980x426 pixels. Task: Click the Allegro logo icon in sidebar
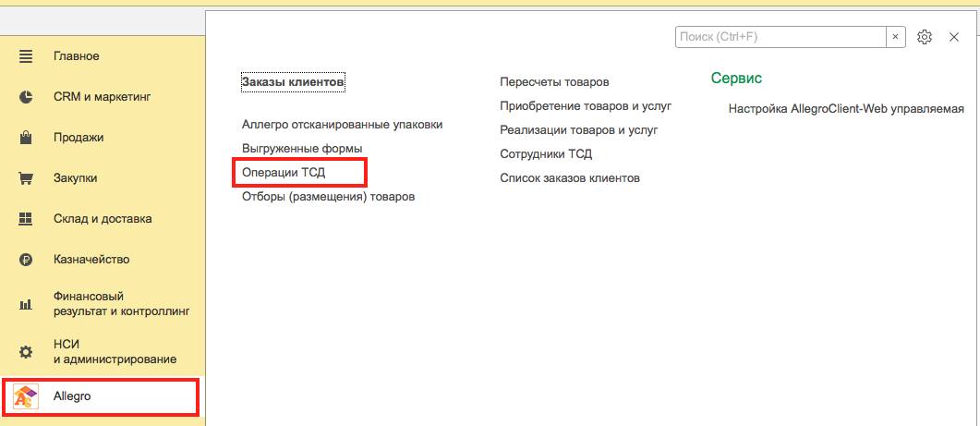tap(26, 396)
